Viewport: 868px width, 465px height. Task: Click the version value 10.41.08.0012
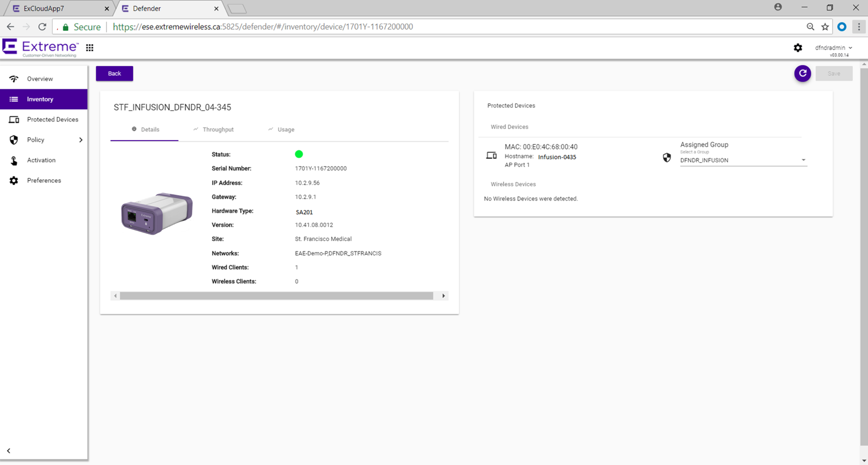pos(314,225)
